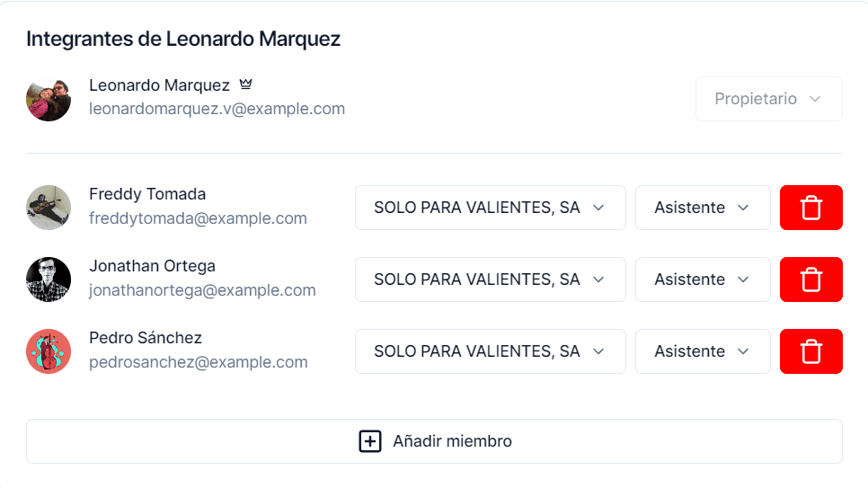Image resolution: width=868 pixels, height=488 pixels.
Task: Delete Freddy Tomada with trash icon
Action: click(810, 208)
